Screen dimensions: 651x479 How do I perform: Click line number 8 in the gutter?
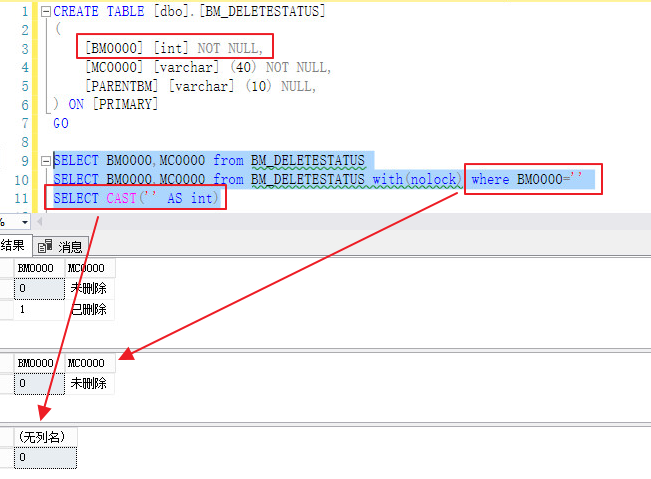[x=25, y=142]
